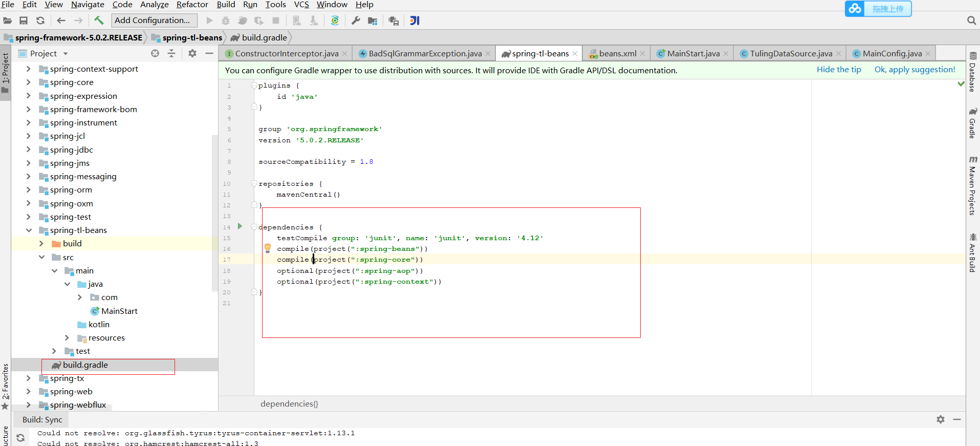Click spring-framework-5.0.2.RELEASE breadcrumb
Screen dimensions: 980x446
tap(79, 37)
